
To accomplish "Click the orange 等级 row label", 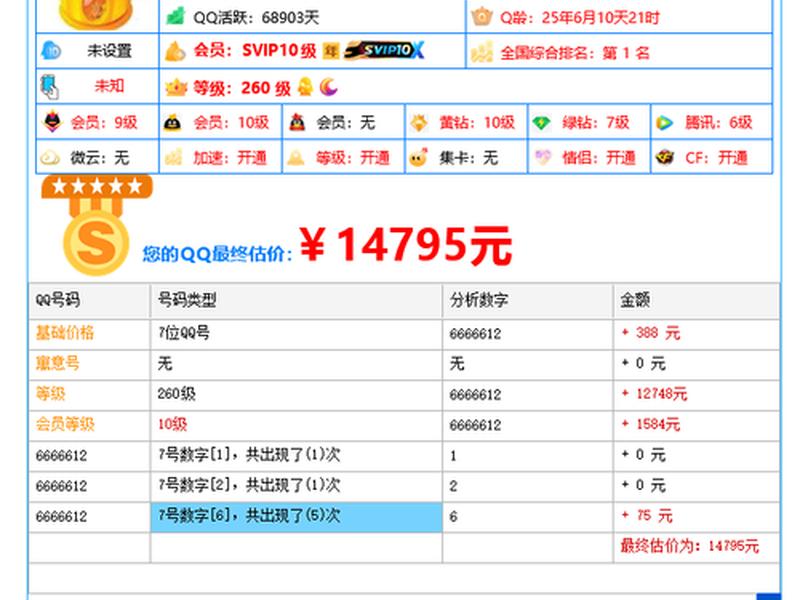I will click(x=50, y=394).
